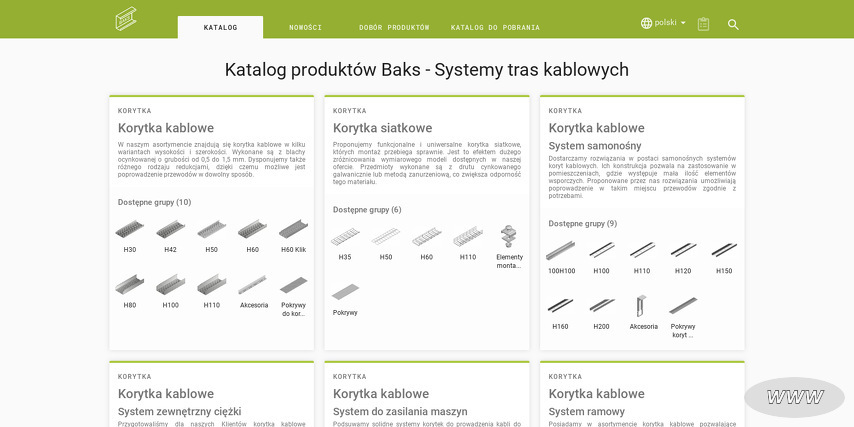Click the Baks logo icon

[126, 19]
